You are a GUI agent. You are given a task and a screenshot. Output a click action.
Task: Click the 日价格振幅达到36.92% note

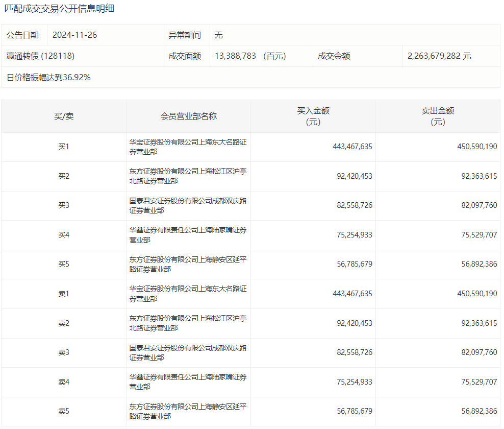point(48,78)
